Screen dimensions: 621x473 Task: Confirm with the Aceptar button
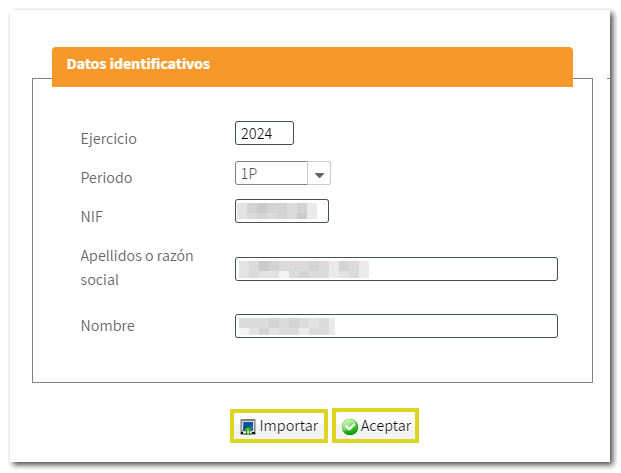375,427
